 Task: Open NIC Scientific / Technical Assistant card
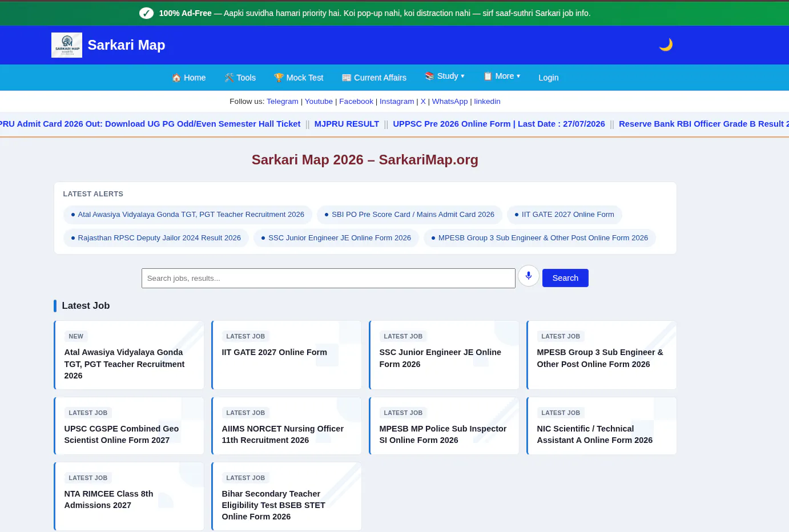click(x=602, y=426)
